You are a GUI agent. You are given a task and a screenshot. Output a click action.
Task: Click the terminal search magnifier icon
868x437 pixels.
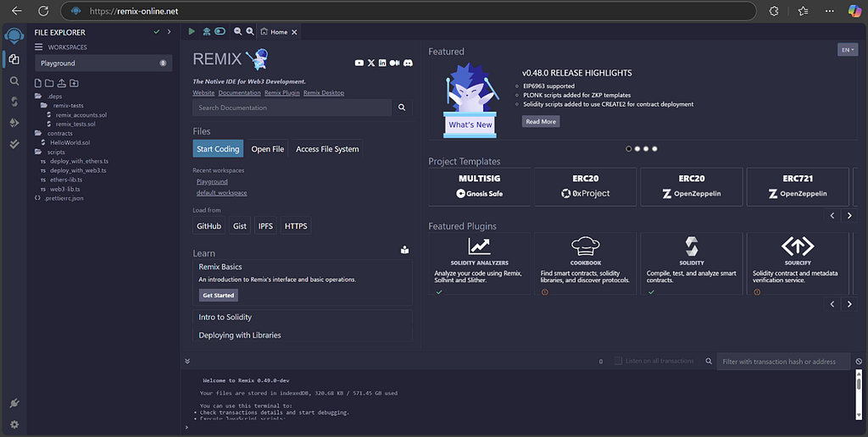click(x=709, y=362)
